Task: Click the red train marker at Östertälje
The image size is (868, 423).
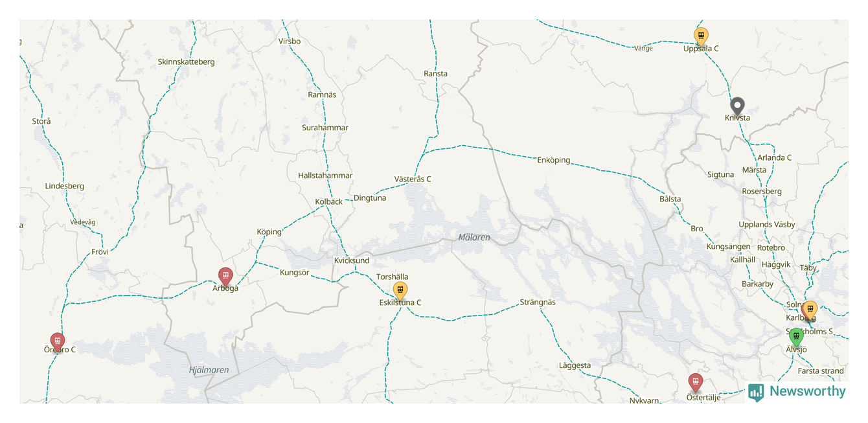Action: (x=696, y=383)
